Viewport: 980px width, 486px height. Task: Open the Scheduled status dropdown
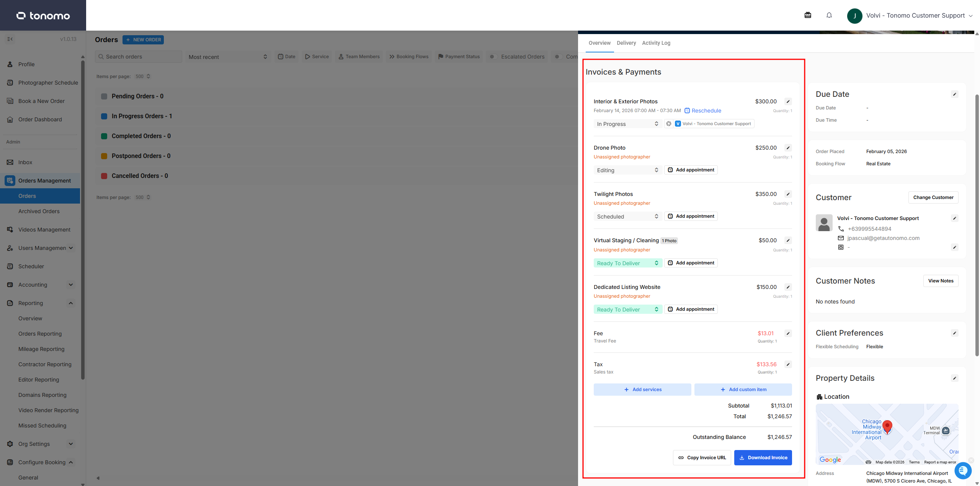point(627,217)
